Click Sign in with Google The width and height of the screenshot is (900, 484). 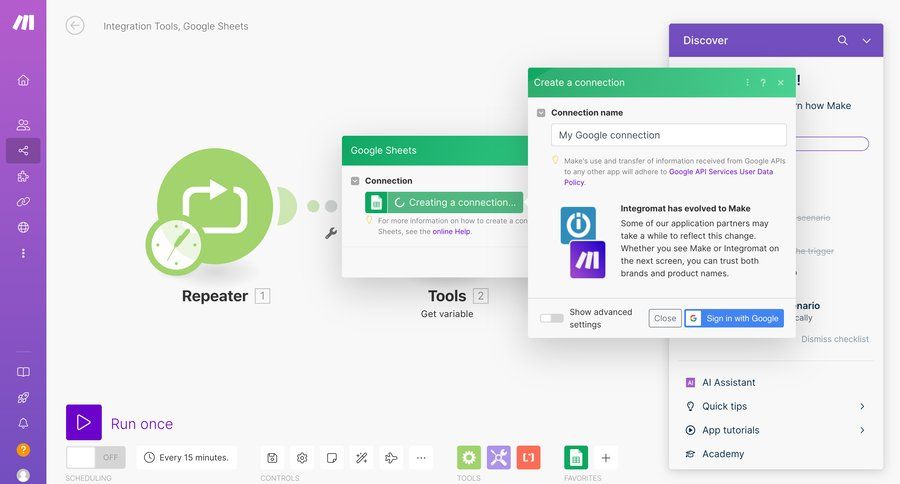click(734, 318)
